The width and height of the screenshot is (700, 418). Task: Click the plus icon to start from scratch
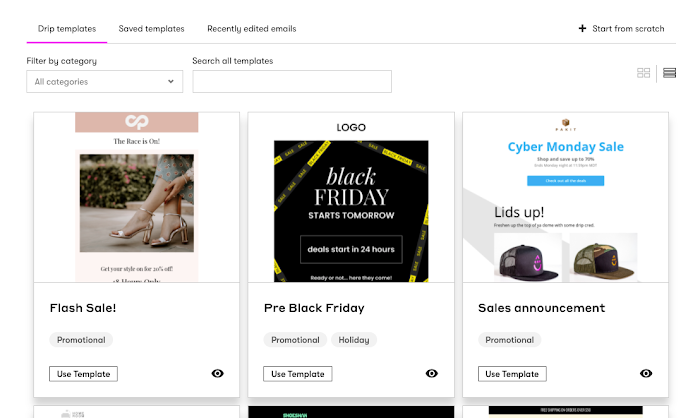(x=583, y=29)
